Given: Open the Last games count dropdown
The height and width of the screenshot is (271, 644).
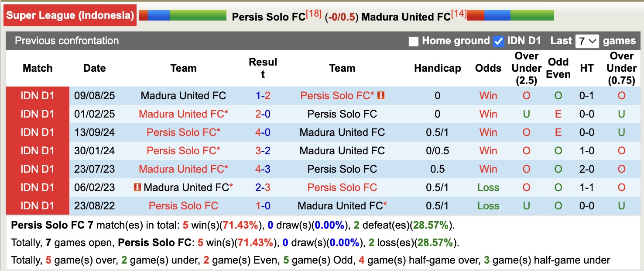Looking at the screenshot, I should coord(587,41).
